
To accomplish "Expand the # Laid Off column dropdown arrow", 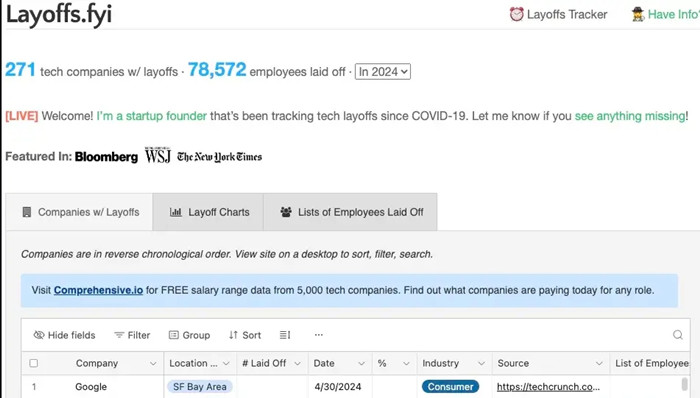I will 297,364.
